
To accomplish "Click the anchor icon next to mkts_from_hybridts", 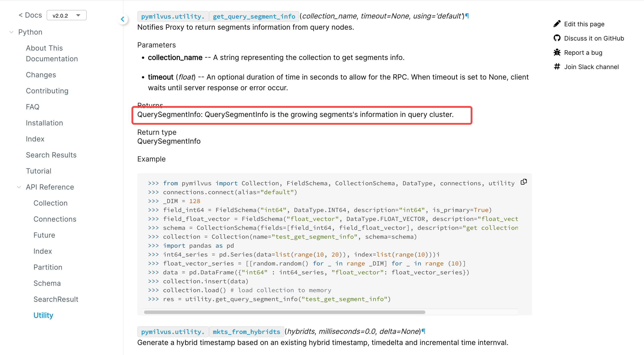I will (423, 331).
